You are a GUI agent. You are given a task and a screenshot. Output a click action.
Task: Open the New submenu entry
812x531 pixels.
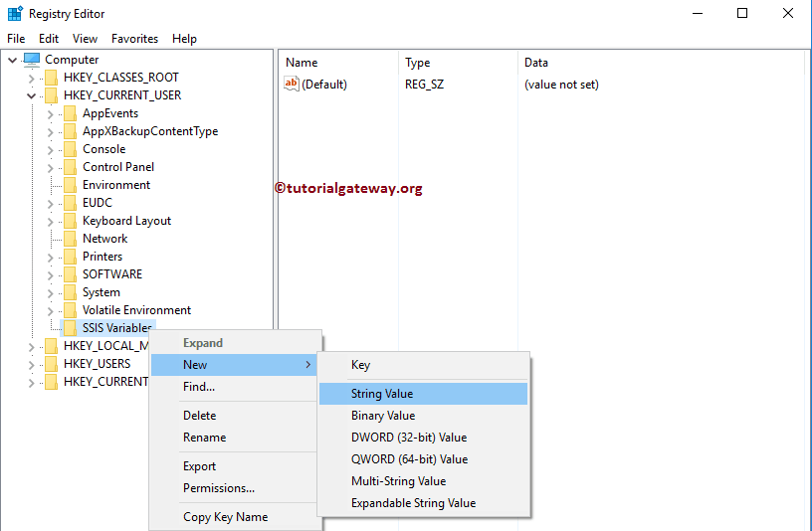(234, 365)
